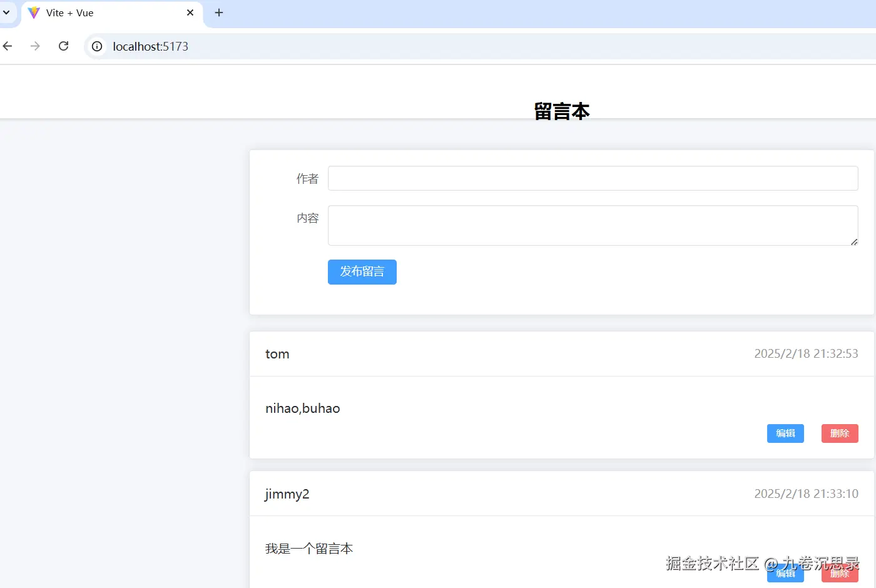Close the Vite + Vue tab
The height and width of the screenshot is (588, 876).
(190, 13)
